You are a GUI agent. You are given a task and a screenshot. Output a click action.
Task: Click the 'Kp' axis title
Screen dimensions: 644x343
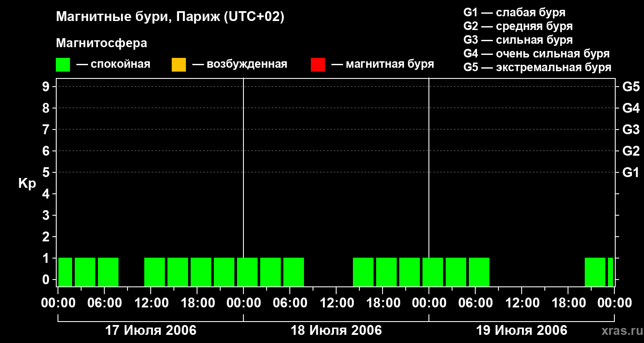click(x=27, y=184)
